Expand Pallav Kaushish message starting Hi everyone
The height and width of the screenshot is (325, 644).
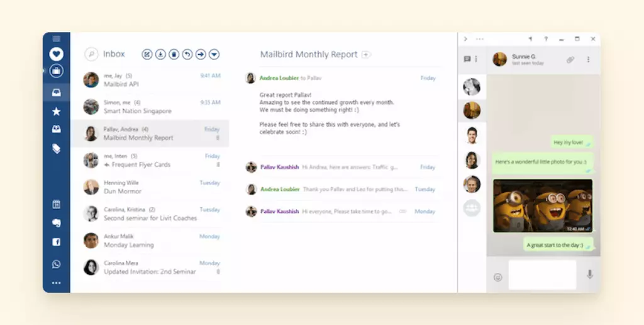click(x=341, y=212)
